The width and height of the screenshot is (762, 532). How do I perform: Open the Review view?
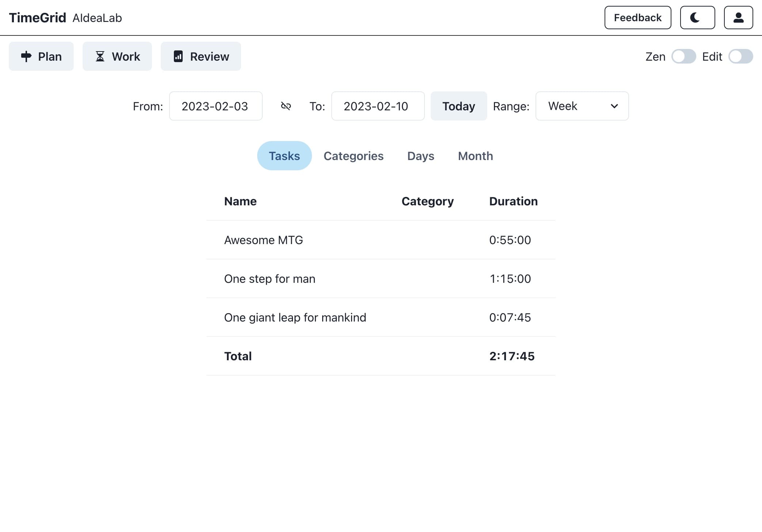pos(201,56)
